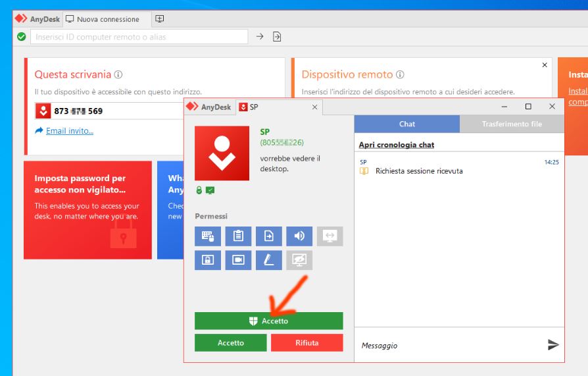Click the Messaggio chat input field

450,345
